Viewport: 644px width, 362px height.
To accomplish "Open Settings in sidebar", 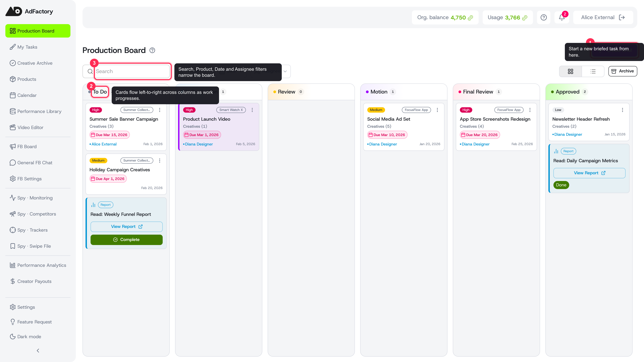I will click(38, 307).
